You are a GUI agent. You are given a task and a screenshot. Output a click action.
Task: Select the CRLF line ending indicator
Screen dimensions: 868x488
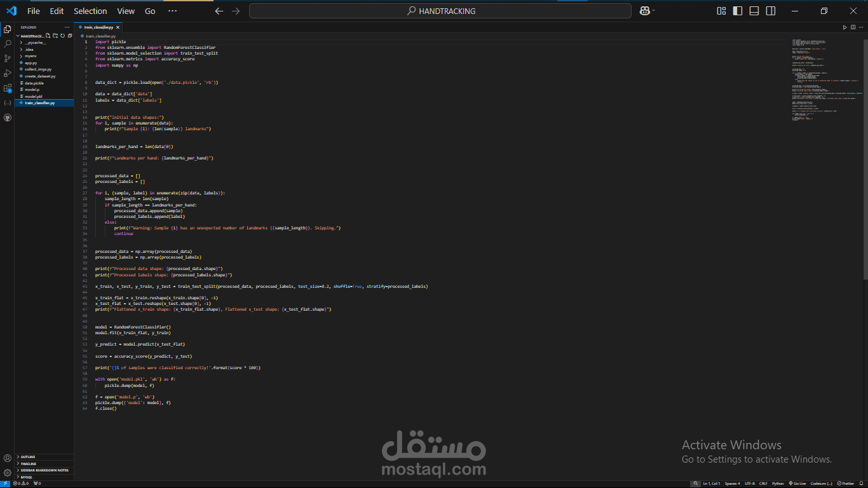point(763,484)
